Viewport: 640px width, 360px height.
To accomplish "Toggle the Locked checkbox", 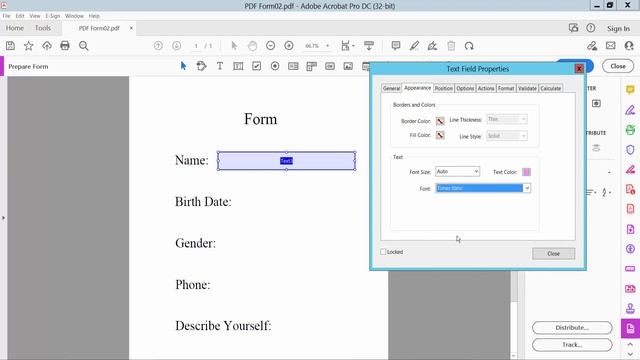I will pyautogui.click(x=383, y=252).
